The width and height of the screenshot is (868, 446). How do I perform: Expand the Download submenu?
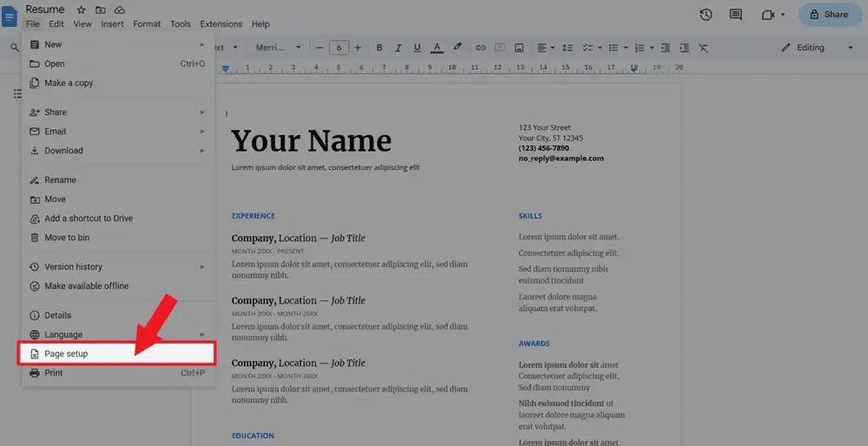(x=118, y=150)
